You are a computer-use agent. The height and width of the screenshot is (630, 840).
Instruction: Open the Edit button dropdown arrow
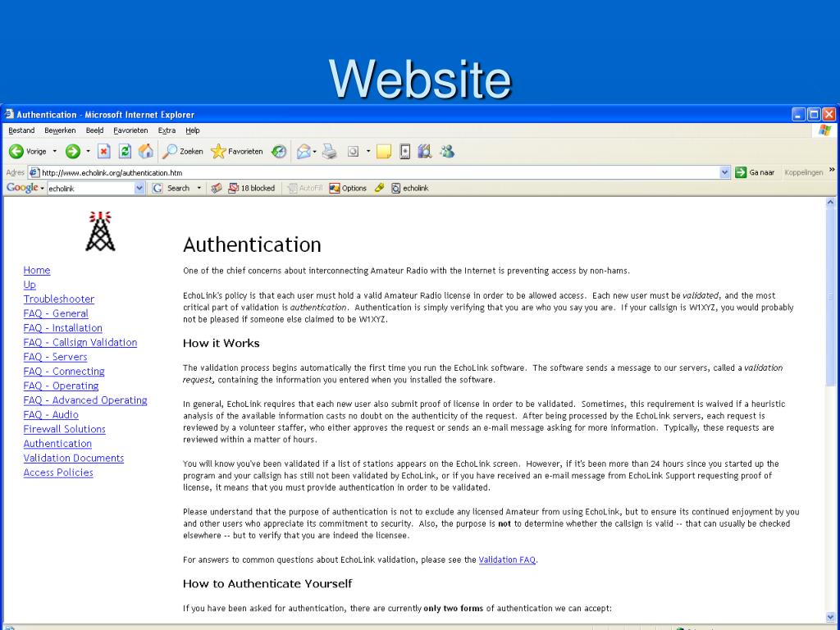click(368, 152)
